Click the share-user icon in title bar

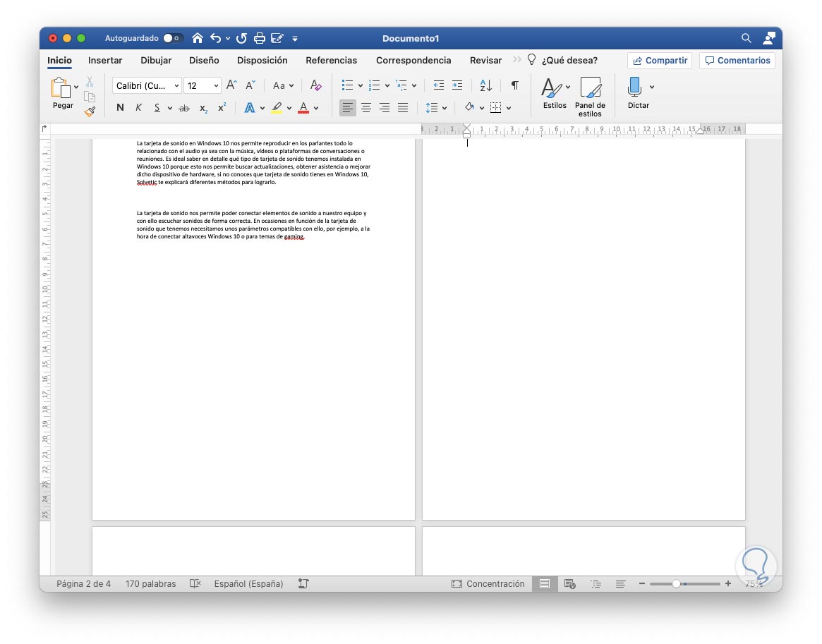tap(769, 37)
